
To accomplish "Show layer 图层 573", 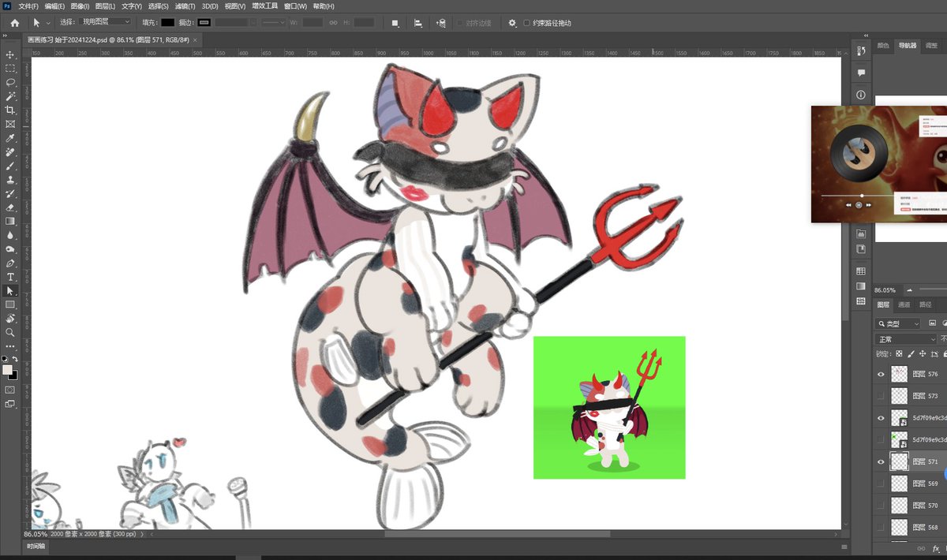I will tap(881, 396).
